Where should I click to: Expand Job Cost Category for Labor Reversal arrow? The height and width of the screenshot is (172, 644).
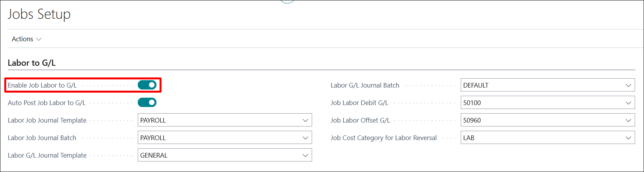(628, 138)
